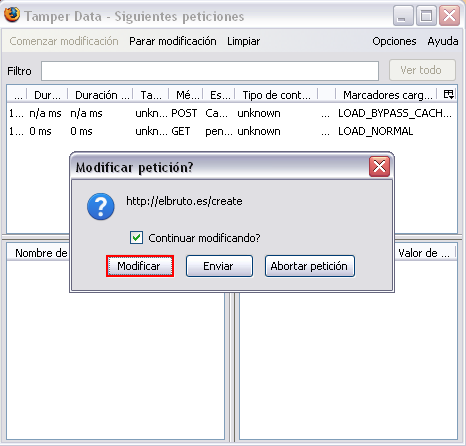
Task: Open the Ayuda menu
Action: pos(443,41)
